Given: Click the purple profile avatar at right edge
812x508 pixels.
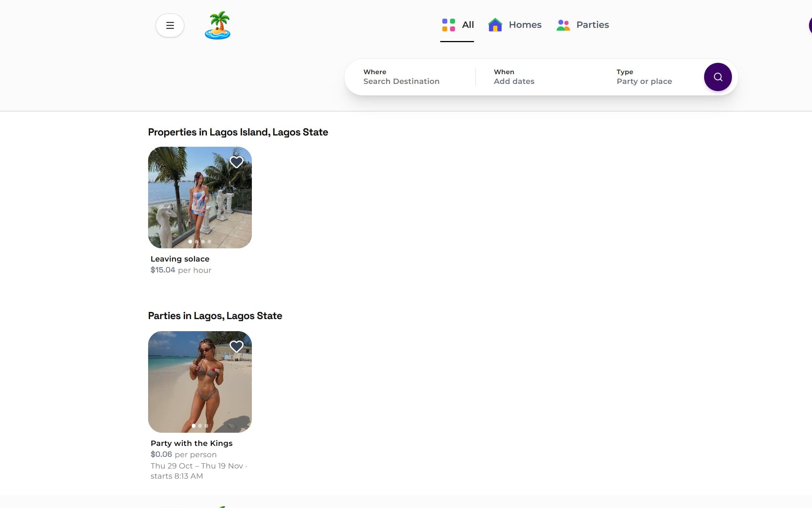Looking at the screenshot, I should coord(810,25).
